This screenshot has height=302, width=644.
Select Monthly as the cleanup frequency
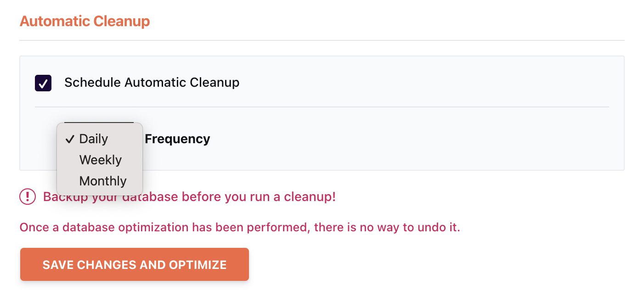(103, 181)
